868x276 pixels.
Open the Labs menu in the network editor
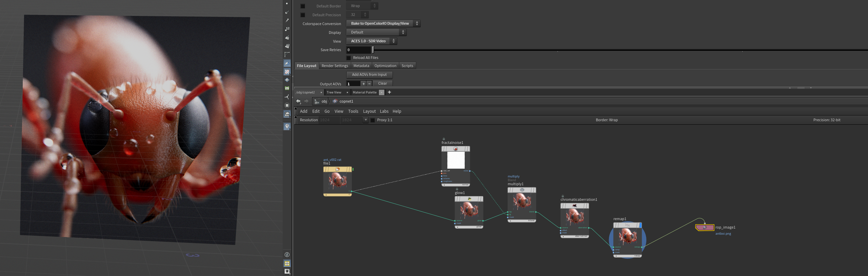coord(384,111)
